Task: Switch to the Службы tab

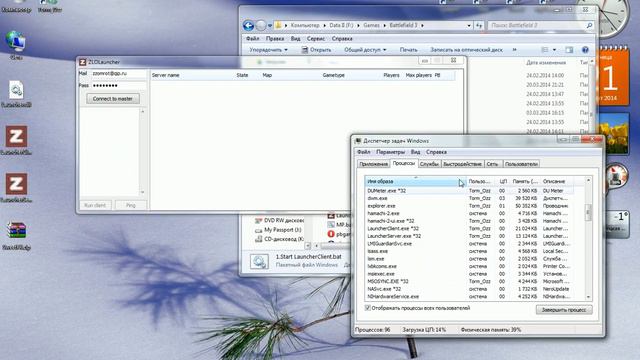Action: coord(429,164)
